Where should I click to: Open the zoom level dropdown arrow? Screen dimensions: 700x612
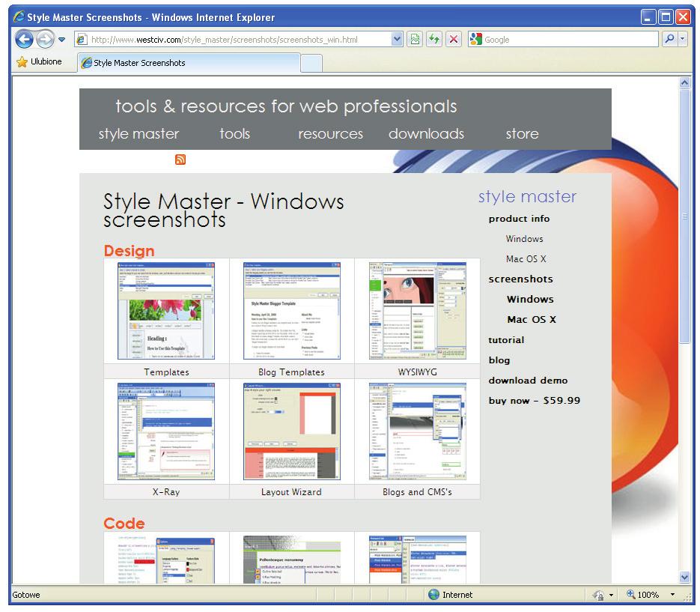pyautogui.click(x=672, y=595)
